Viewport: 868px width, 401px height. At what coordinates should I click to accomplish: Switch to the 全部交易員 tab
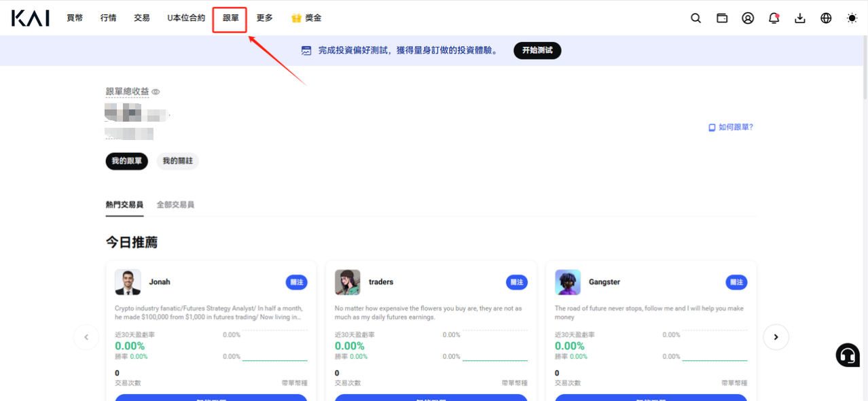pyautogui.click(x=175, y=205)
